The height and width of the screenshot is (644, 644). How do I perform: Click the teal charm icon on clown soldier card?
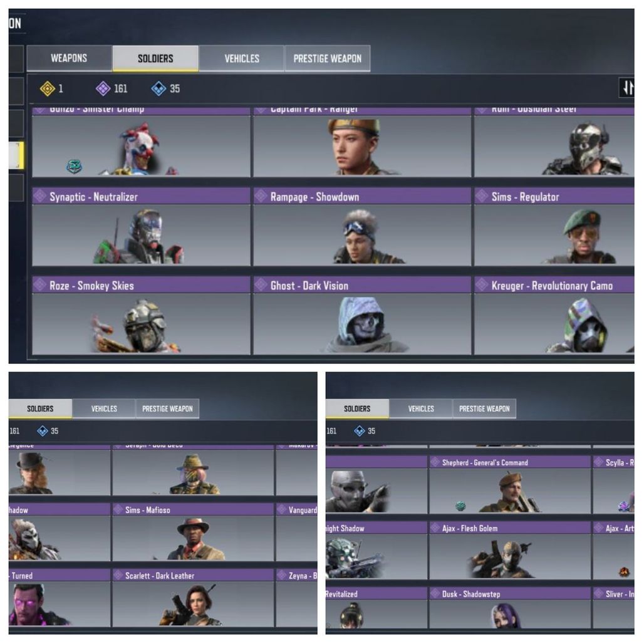(x=75, y=166)
